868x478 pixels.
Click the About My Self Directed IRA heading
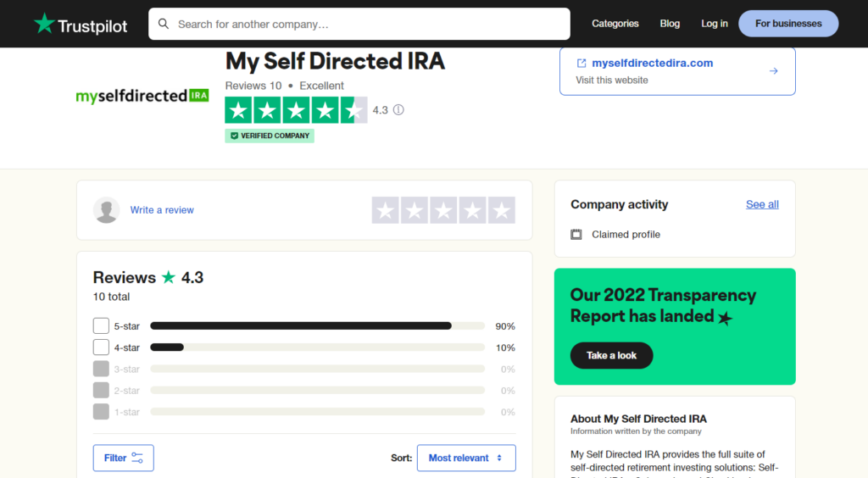point(639,419)
